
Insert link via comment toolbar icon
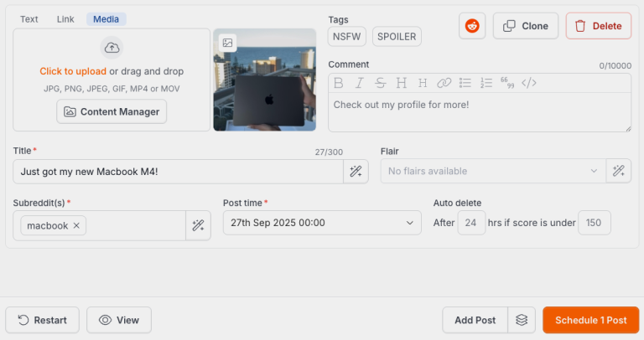point(444,82)
